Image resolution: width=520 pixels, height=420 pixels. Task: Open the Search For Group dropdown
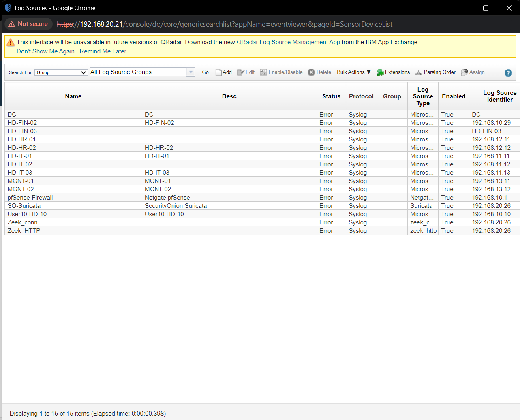point(61,72)
